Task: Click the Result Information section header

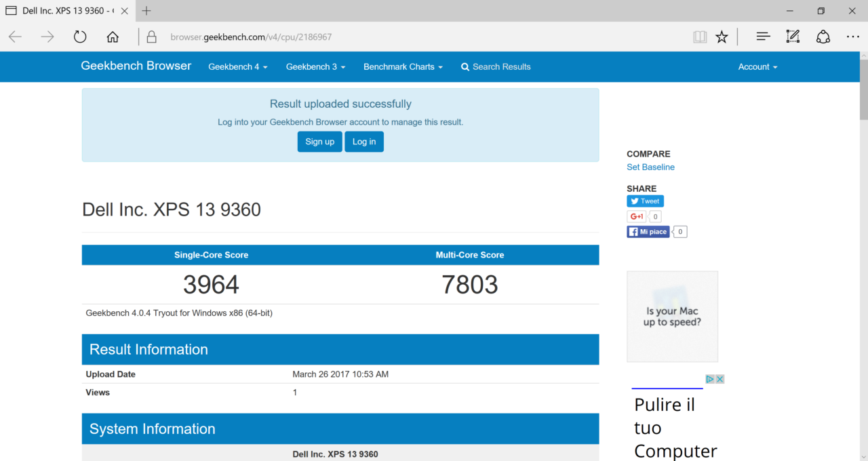Action: click(340, 349)
